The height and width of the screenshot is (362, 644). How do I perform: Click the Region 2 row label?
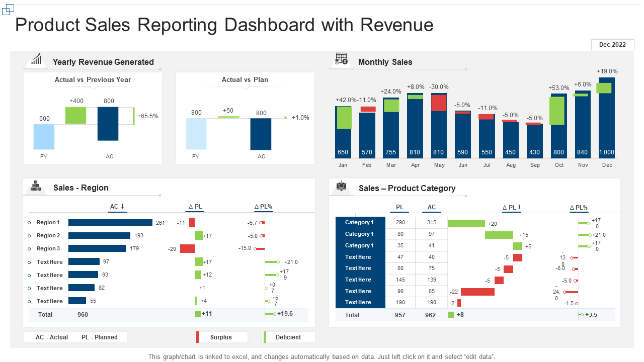(48, 235)
